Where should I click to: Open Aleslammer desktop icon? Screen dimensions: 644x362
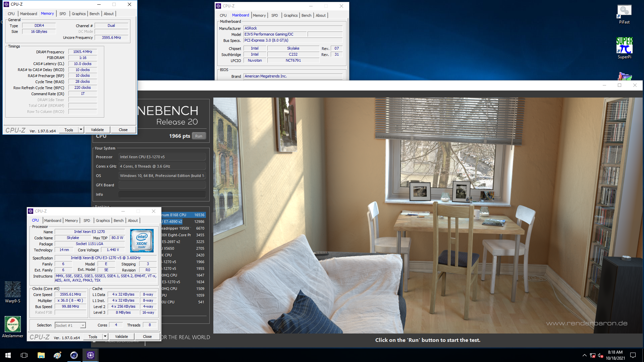tap(13, 327)
